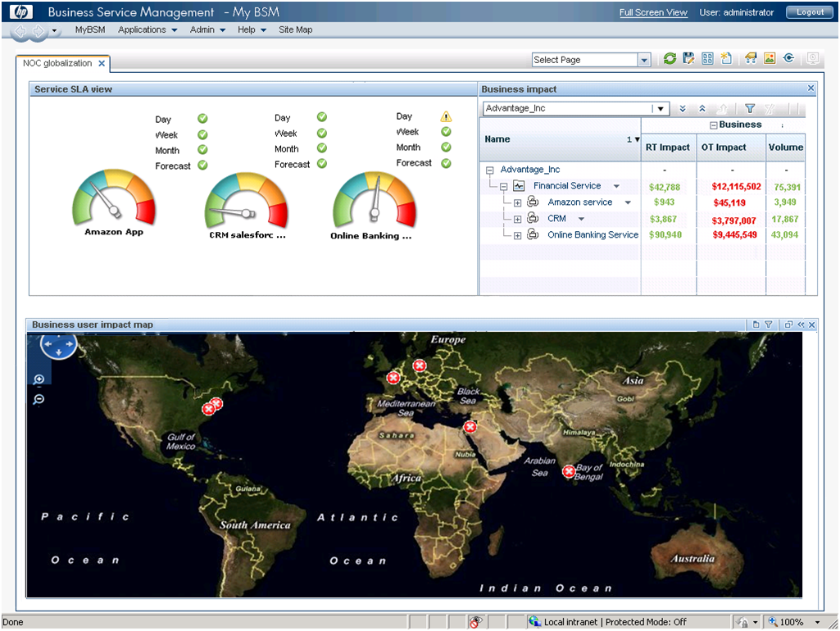Open the Site Map menu item
840x631 pixels.
coord(295,30)
